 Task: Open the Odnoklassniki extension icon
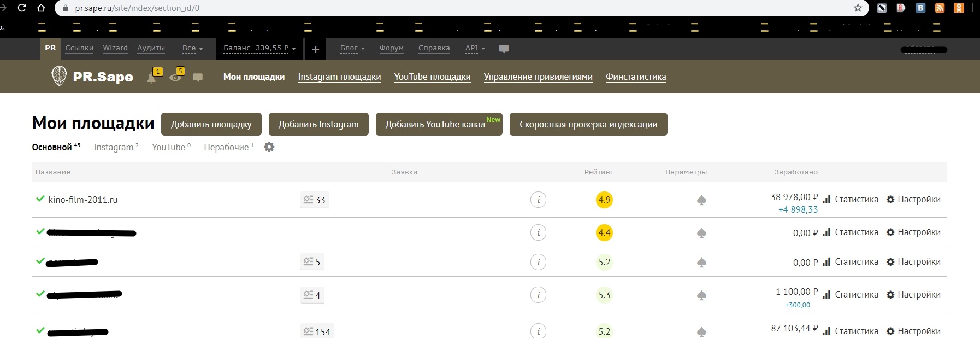pyautogui.click(x=959, y=8)
